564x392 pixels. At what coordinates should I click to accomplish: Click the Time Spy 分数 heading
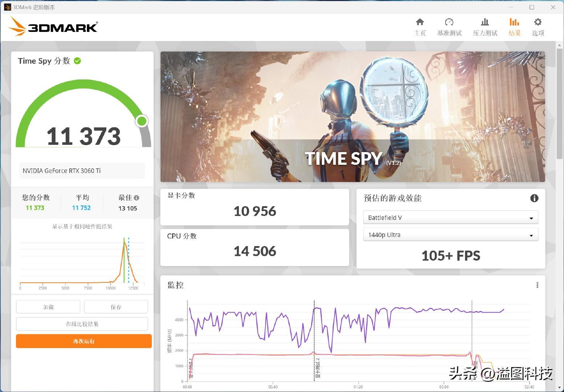click(x=44, y=61)
